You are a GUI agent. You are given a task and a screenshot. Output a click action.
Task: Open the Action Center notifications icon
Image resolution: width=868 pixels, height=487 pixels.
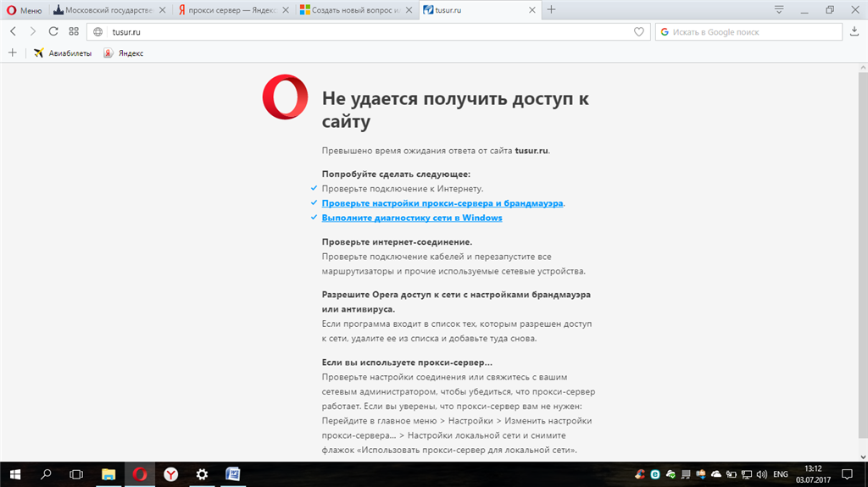(847, 474)
